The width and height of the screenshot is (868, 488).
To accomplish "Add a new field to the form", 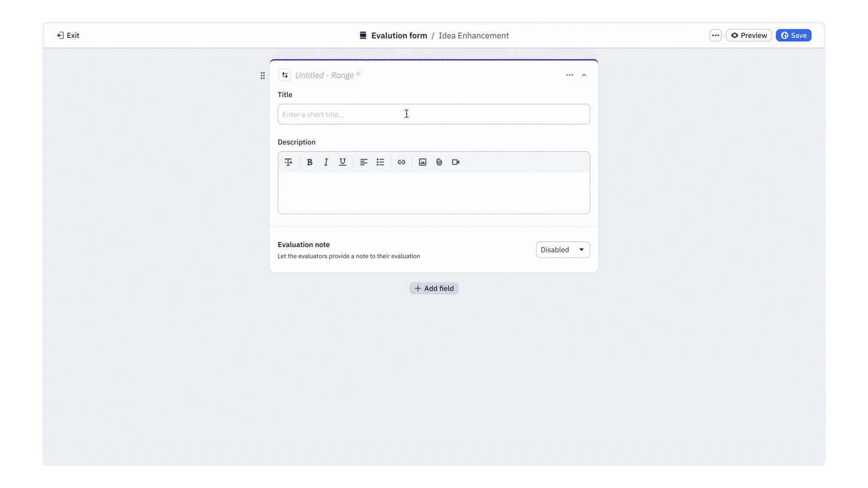I will click(434, 288).
